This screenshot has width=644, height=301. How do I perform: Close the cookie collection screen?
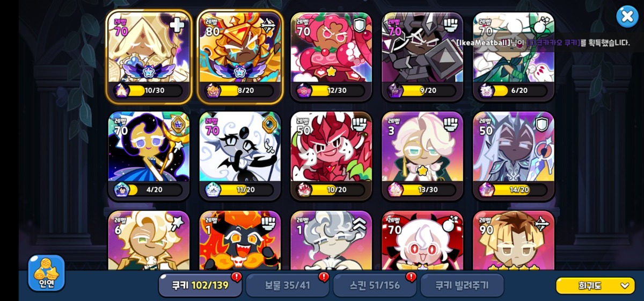(627, 17)
